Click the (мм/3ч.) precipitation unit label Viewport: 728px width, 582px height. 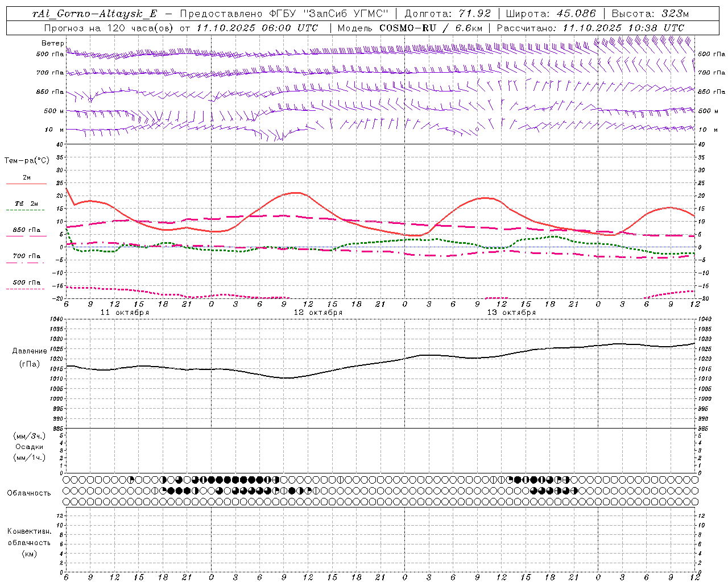pyautogui.click(x=30, y=436)
